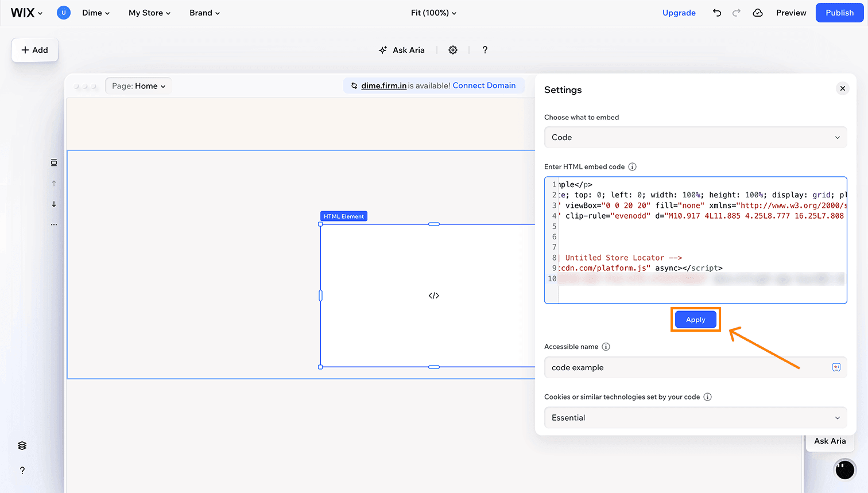Open the Essential cookies dropdown

[x=695, y=418]
